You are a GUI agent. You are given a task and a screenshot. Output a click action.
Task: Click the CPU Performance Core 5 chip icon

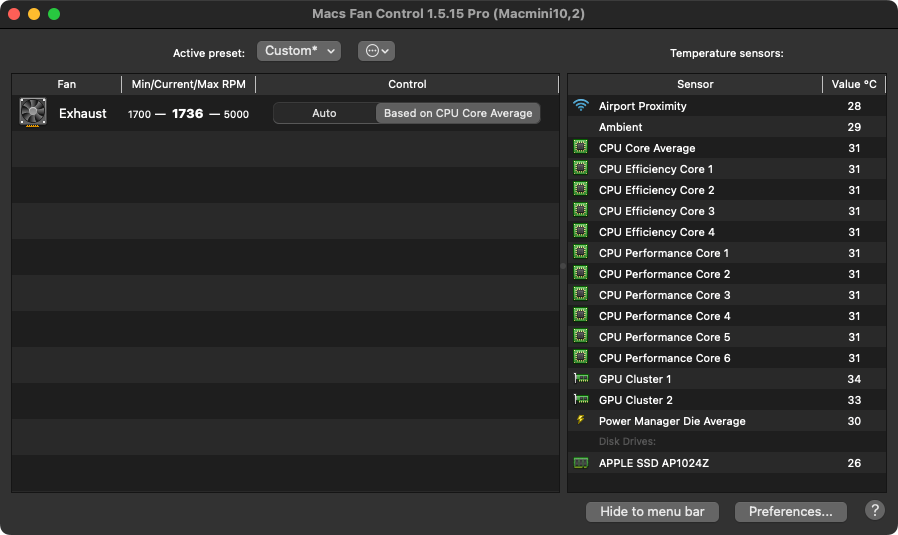click(x=581, y=336)
